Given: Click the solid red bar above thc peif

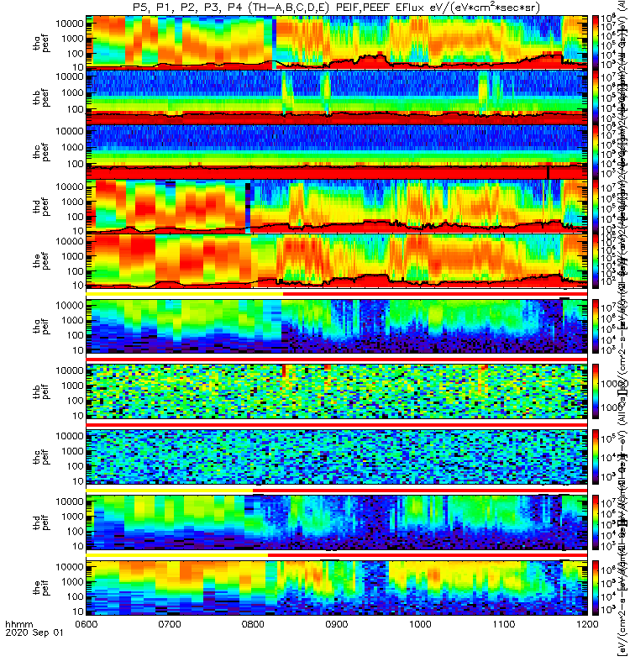Looking at the screenshot, I should click(337, 425).
